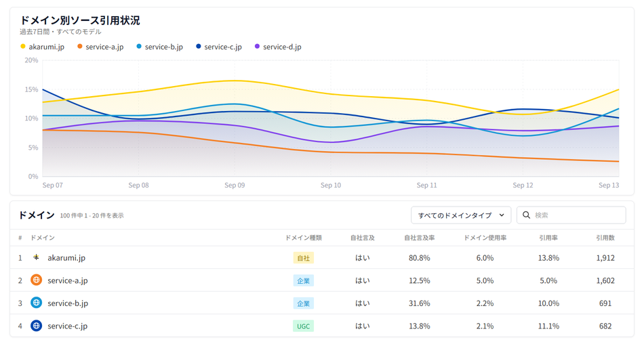
Task: Select the 6.0% ドメイン使用率 value
Action: tap(485, 258)
